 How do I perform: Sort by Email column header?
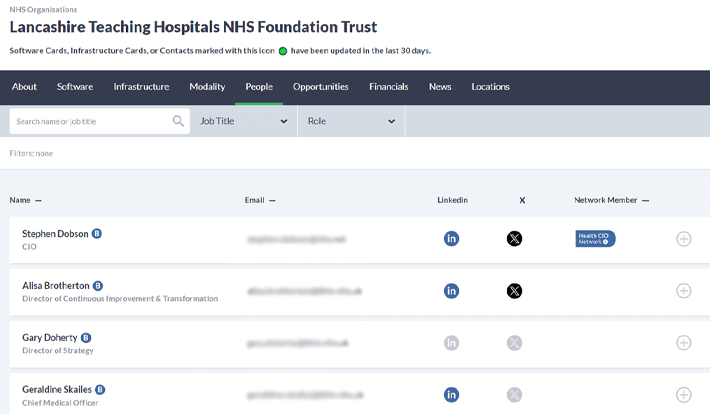coord(259,200)
